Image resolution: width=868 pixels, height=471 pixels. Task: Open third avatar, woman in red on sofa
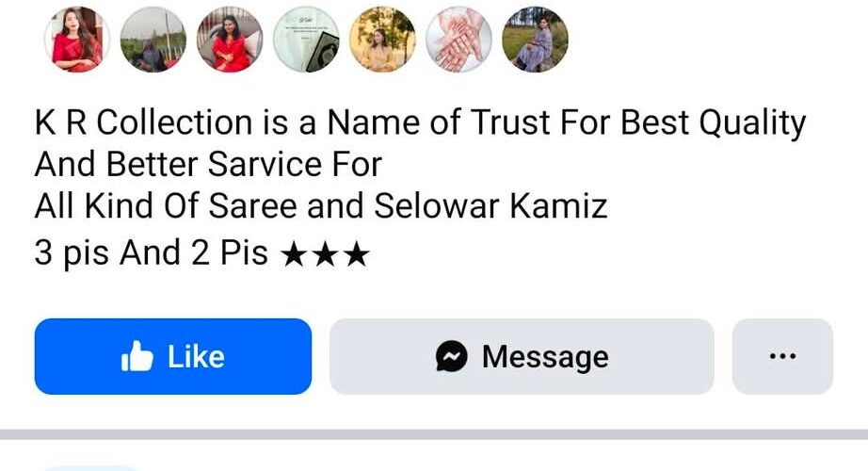pyautogui.click(x=230, y=40)
